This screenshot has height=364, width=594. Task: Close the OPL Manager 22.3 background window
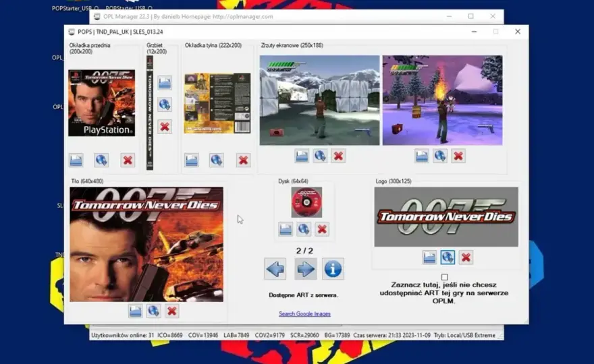tap(493, 16)
